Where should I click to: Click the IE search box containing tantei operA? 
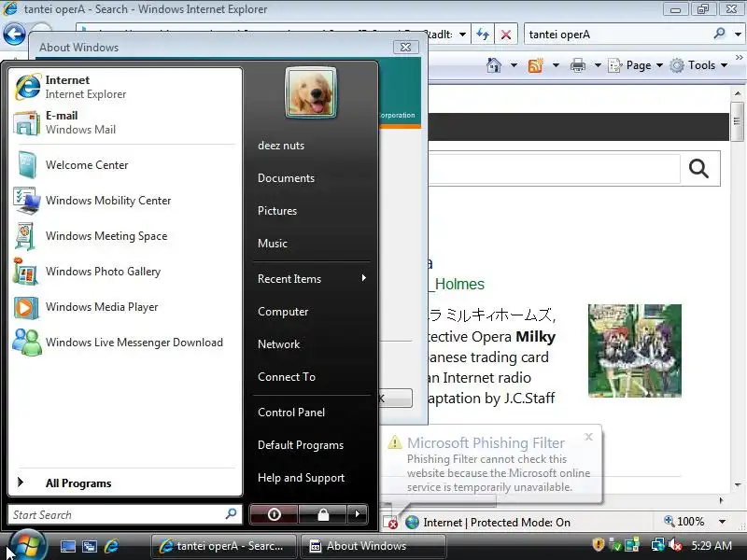[x=619, y=35]
